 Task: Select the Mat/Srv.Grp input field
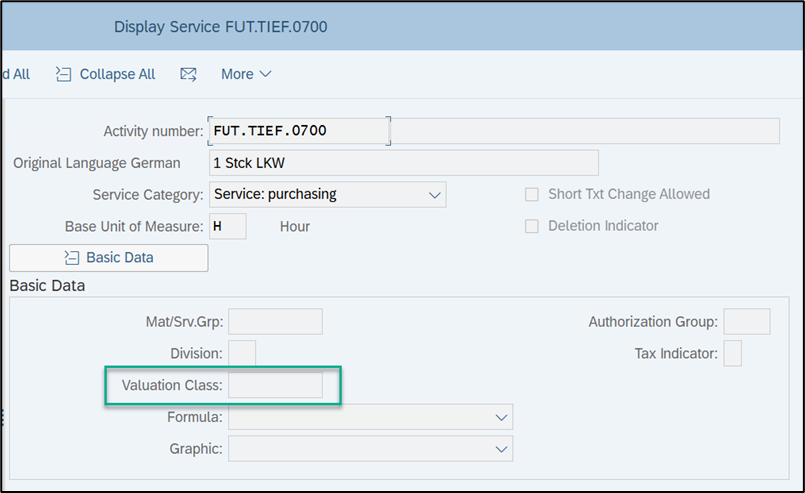[x=275, y=321]
